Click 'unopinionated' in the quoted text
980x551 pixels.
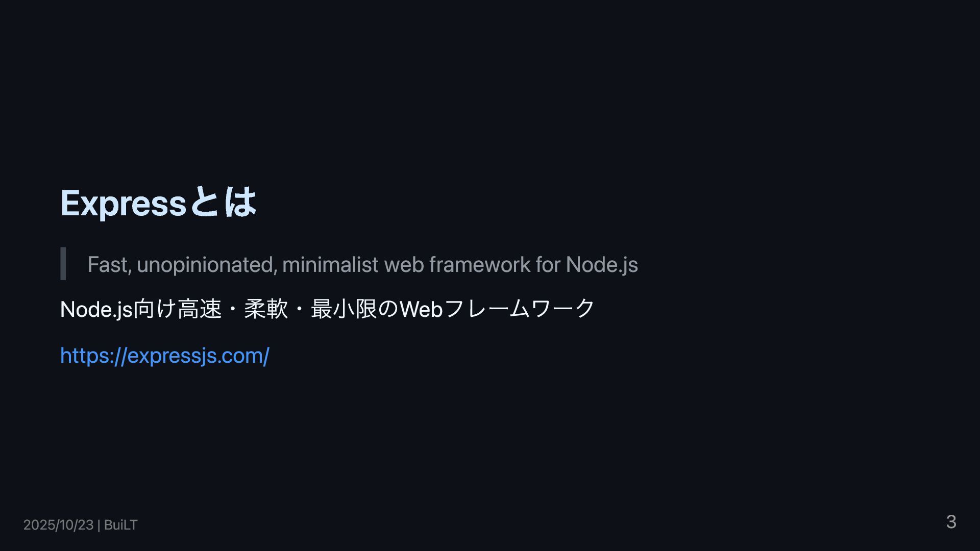point(207,265)
